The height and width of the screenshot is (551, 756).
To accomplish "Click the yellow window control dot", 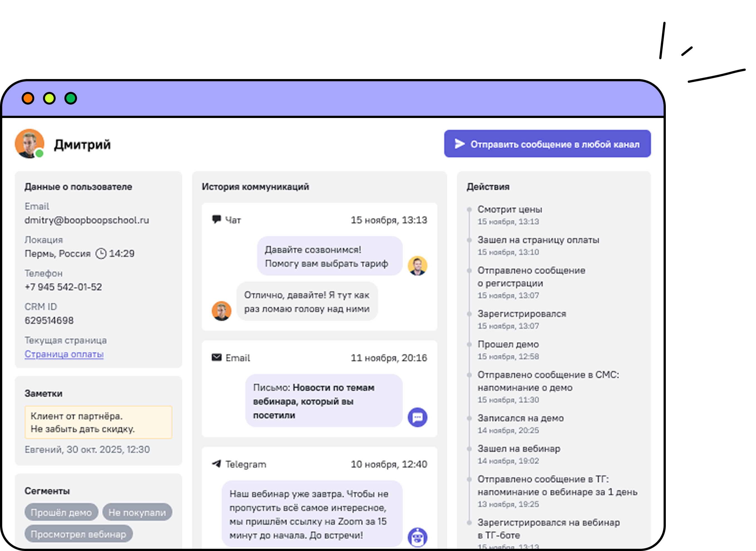I will 49,99.
